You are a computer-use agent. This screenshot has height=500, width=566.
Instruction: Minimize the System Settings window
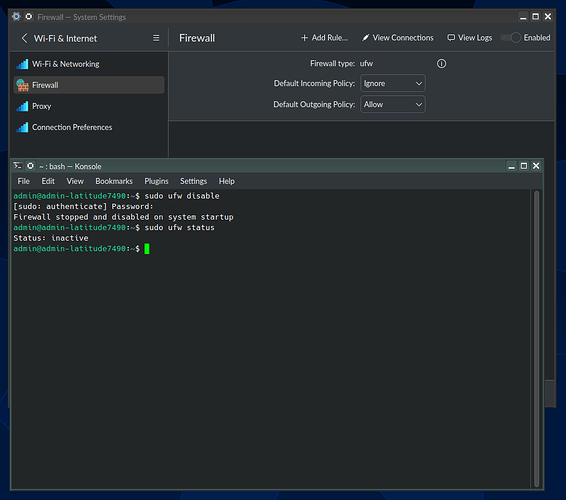[523, 17]
